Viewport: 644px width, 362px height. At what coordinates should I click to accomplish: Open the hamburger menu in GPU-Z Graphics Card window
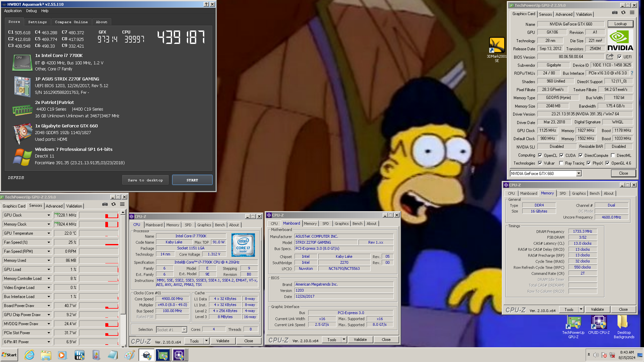pos(632,13)
